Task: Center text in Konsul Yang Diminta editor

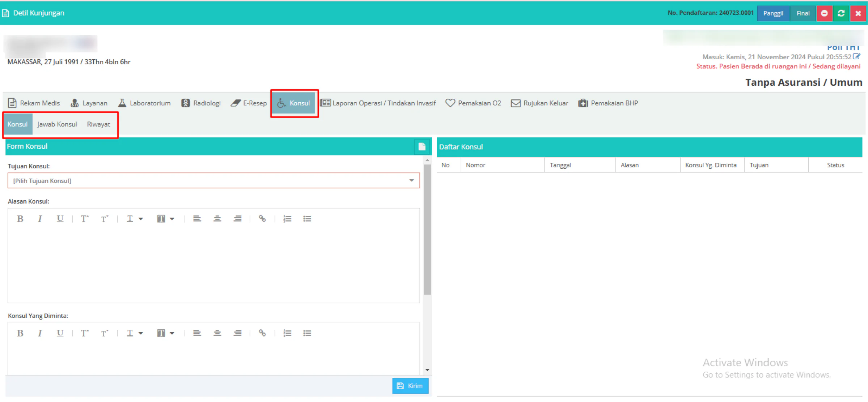Action: point(217,333)
